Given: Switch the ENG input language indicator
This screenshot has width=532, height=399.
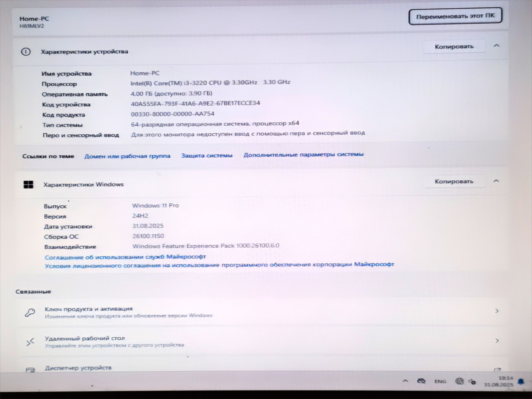Looking at the screenshot, I should point(440,381).
